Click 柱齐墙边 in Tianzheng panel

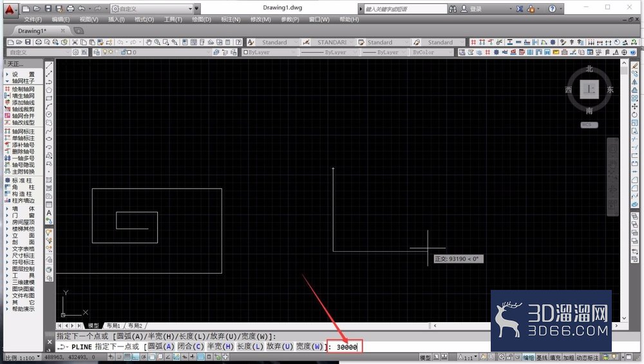tap(23, 200)
